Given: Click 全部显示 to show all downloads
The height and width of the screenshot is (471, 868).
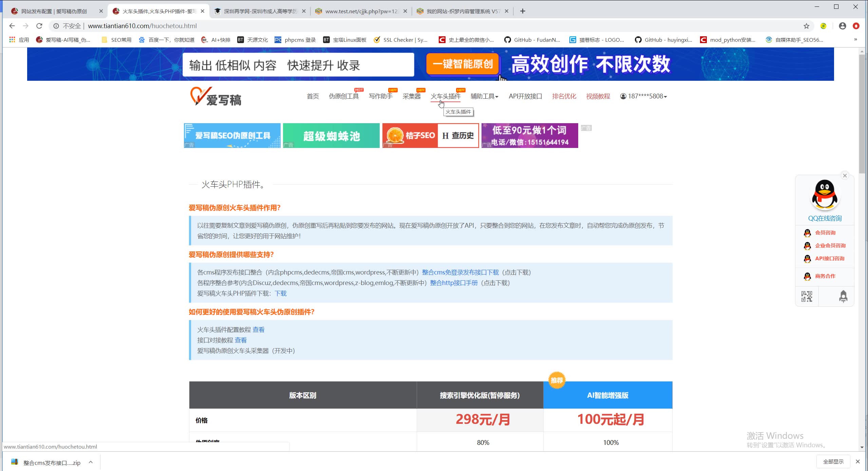Looking at the screenshot, I should (833, 462).
